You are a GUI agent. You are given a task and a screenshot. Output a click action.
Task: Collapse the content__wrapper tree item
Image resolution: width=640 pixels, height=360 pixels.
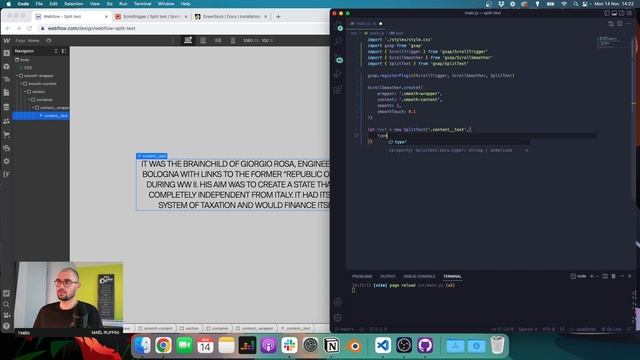(33, 108)
